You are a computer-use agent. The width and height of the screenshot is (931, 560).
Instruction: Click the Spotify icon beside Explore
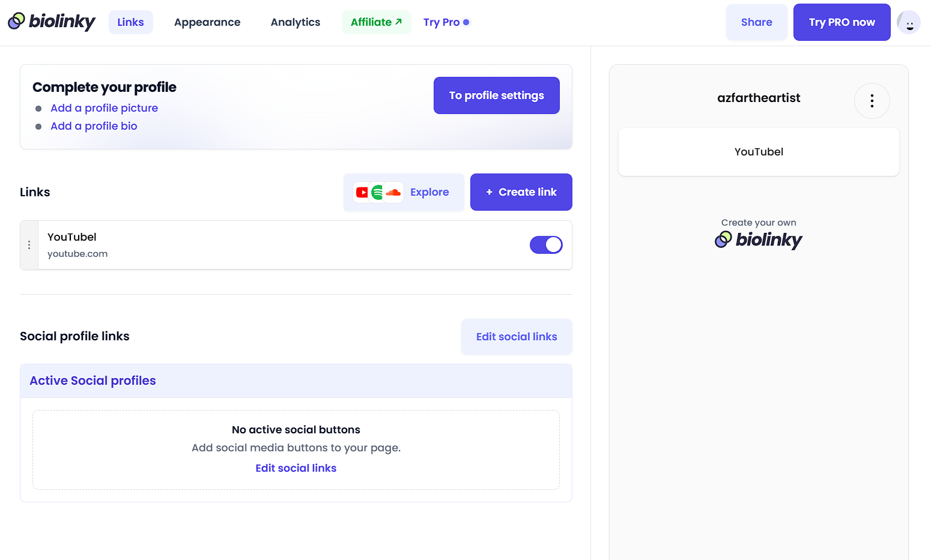click(377, 192)
